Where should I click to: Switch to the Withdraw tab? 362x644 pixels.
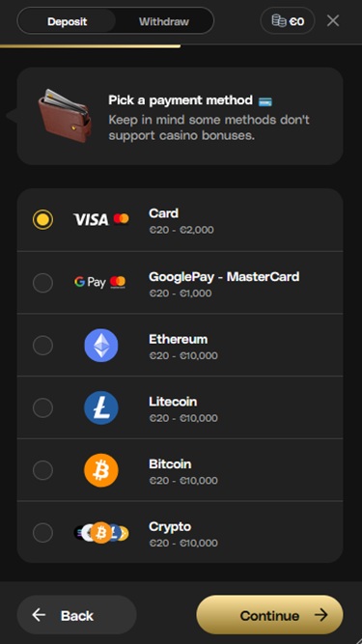click(164, 21)
